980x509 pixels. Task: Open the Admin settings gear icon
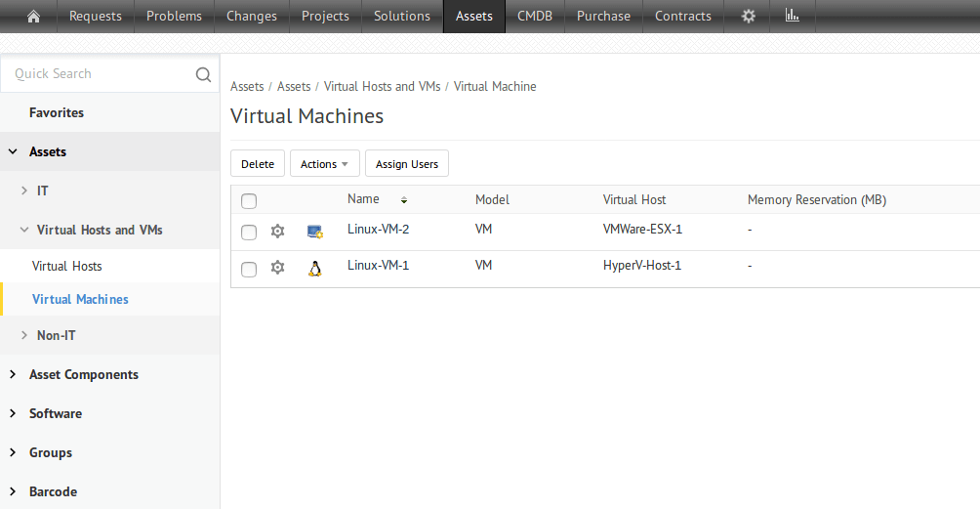(x=749, y=17)
